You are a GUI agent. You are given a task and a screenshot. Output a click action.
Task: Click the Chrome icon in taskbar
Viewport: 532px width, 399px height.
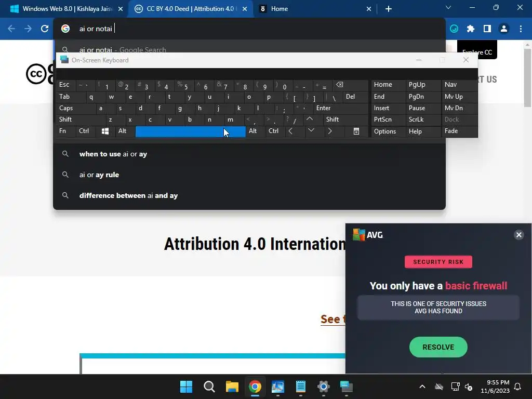tap(255, 387)
